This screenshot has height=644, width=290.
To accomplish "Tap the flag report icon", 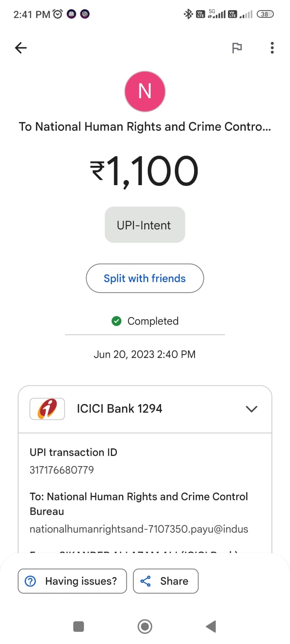I will point(237,48).
